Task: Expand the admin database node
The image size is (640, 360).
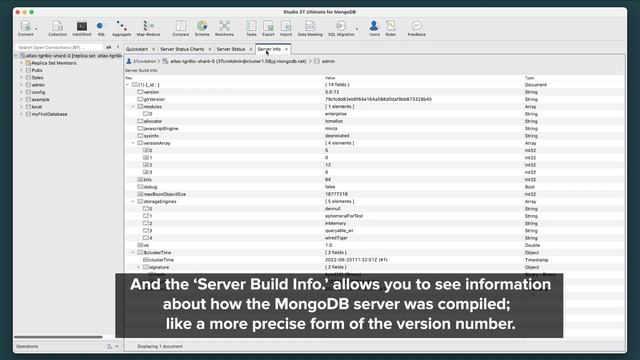Action: pos(21,85)
